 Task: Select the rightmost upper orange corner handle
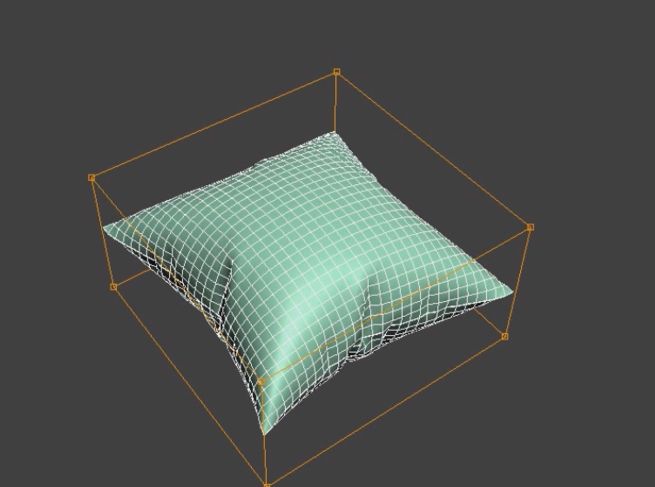[x=530, y=227]
